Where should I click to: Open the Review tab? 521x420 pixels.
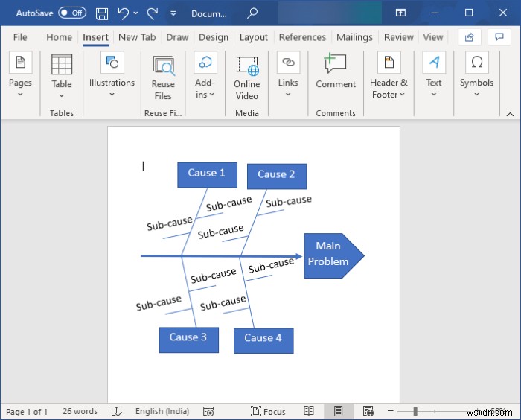pyautogui.click(x=399, y=37)
